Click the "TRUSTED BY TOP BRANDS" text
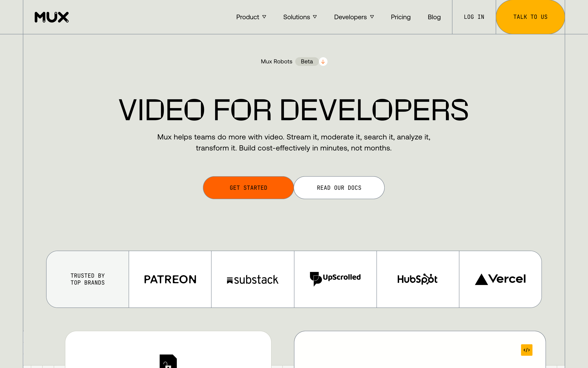Image resolution: width=588 pixels, height=368 pixels. 87,279
